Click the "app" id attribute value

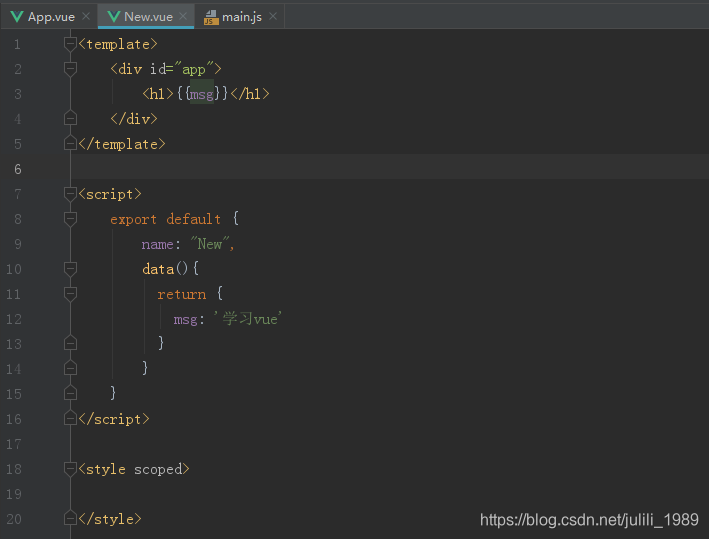(x=194, y=69)
